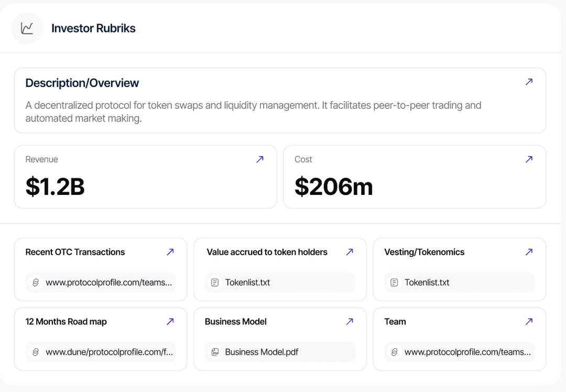This screenshot has width=566, height=392.
Task: Click the Description/Overview heading
Action: coord(82,83)
